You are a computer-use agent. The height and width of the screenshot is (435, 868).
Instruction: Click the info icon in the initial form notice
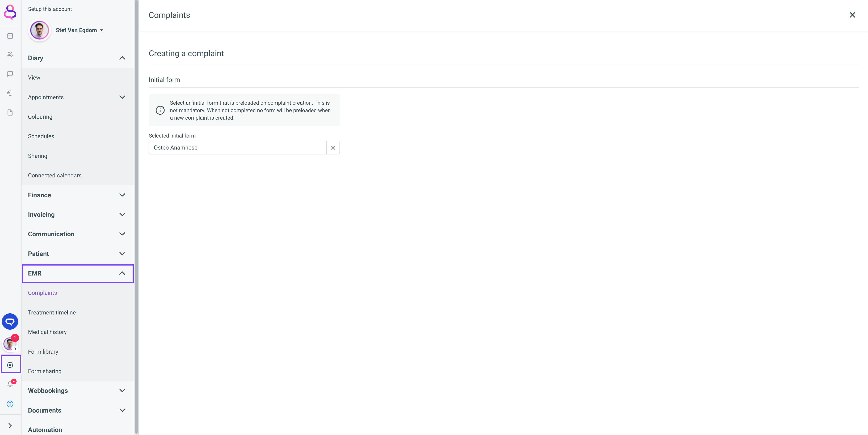tap(160, 110)
